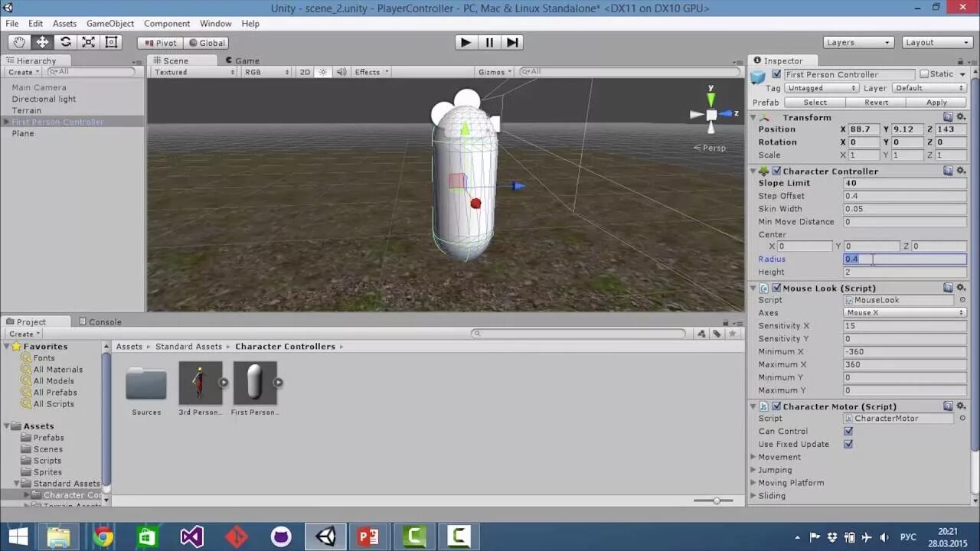Adjust Project icon size slider
This screenshot has height=551, width=980.
click(x=716, y=500)
